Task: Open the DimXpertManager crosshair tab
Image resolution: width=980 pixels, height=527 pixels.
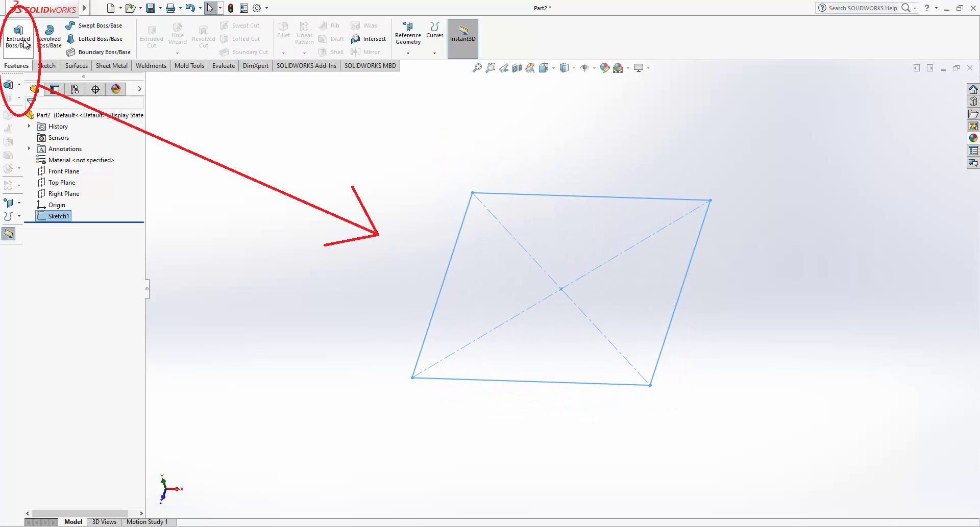Action: tap(95, 89)
